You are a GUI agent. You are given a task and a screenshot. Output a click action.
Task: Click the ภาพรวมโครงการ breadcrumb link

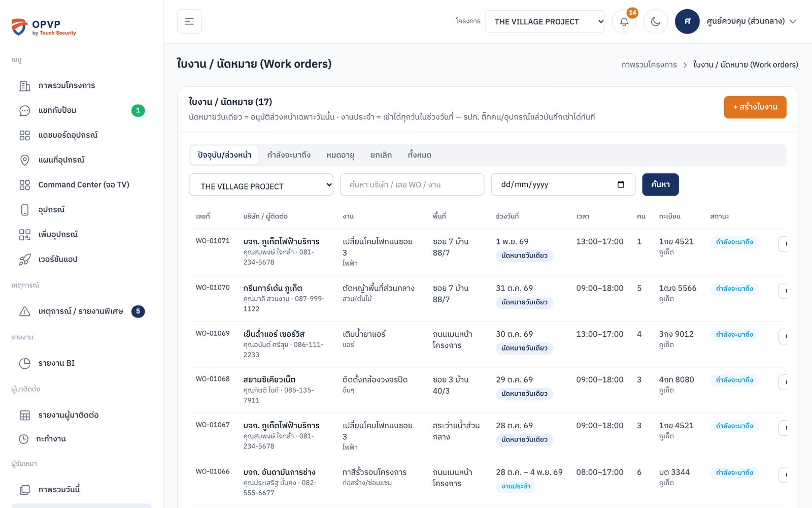coord(649,65)
